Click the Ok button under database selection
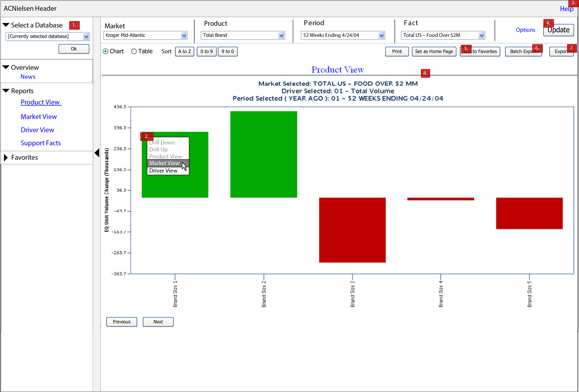Viewport: 579px width, 392px height. pos(74,49)
